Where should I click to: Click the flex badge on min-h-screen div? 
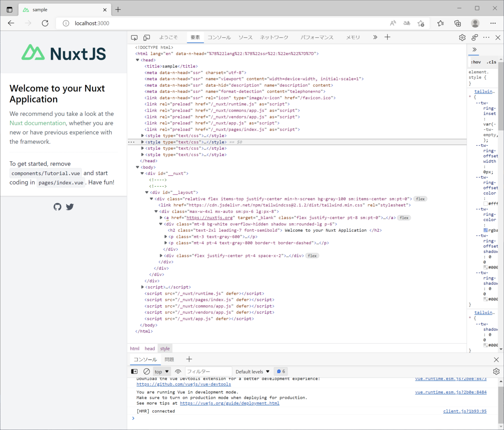coord(420,199)
